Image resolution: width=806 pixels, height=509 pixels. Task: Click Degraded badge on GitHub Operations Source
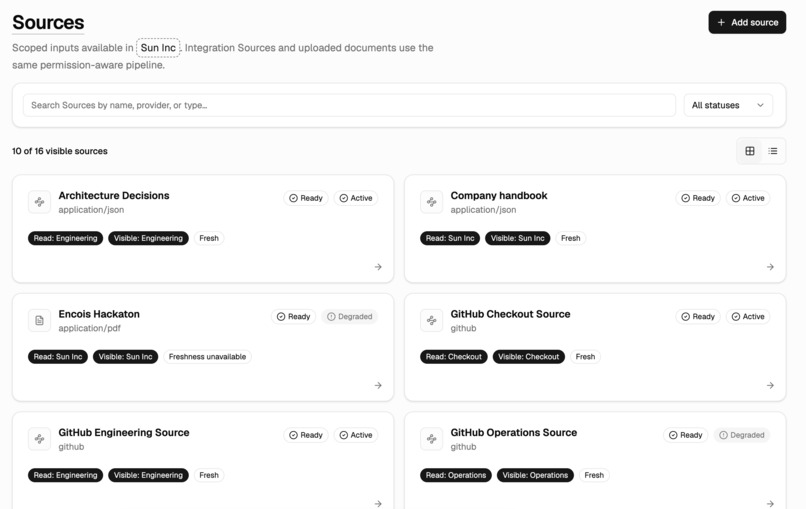pyautogui.click(x=742, y=434)
